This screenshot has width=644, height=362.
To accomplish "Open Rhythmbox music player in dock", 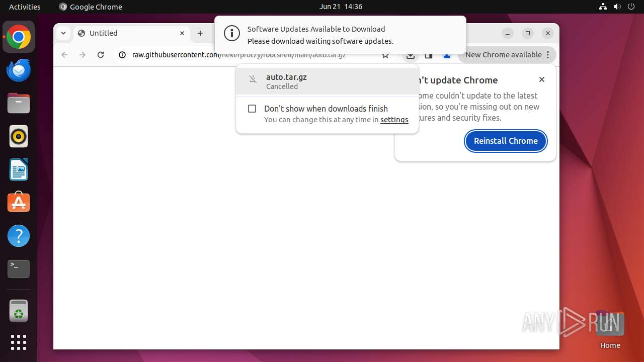I will pyautogui.click(x=19, y=136).
